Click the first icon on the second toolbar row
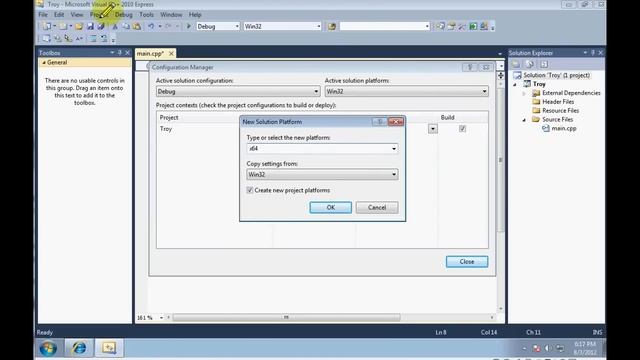This screenshot has width=640, height=360. [47, 39]
